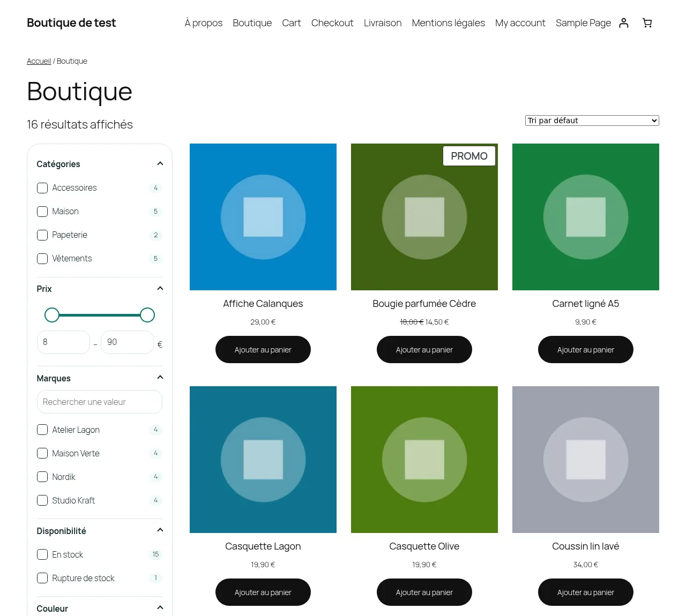Open the Sample Page menu item
The image size is (686, 616).
(583, 23)
